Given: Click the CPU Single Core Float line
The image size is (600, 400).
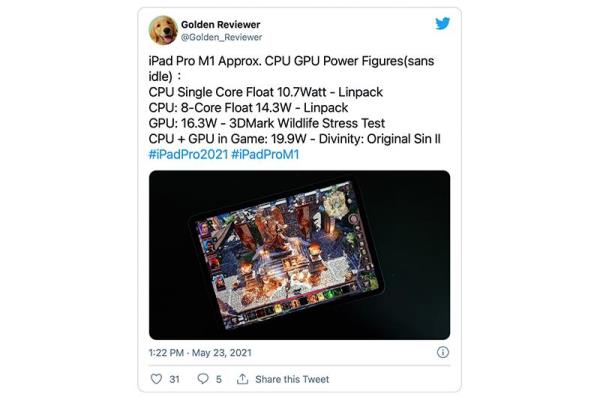Looking at the screenshot, I should click(x=266, y=92).
